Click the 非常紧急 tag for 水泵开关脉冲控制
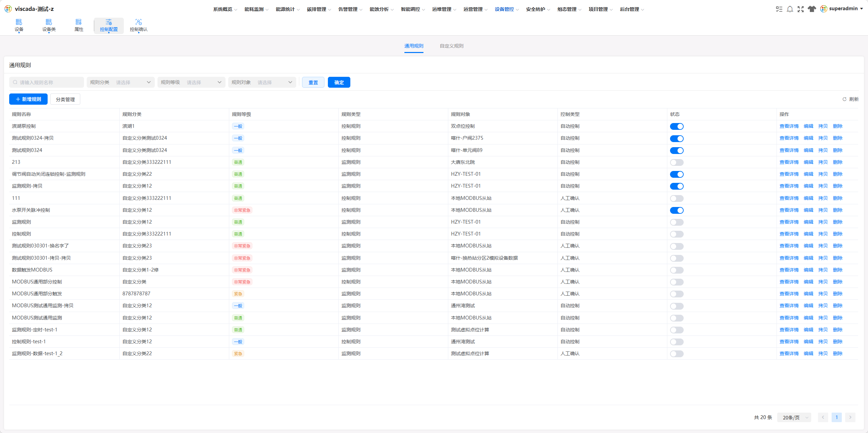Image resolution: width=868 pixels, height=433 pixels. tap(242, 210)
